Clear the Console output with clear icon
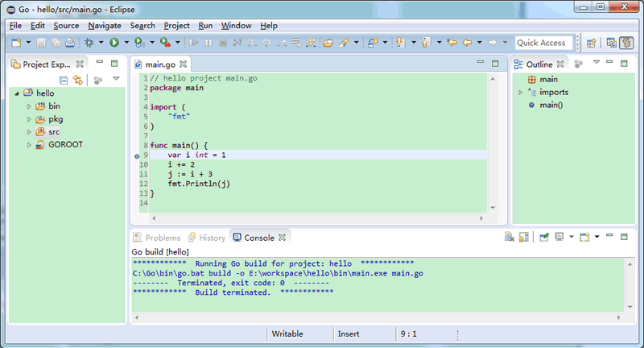The width and height of the screenshot is (644, 348). [509, 238]
